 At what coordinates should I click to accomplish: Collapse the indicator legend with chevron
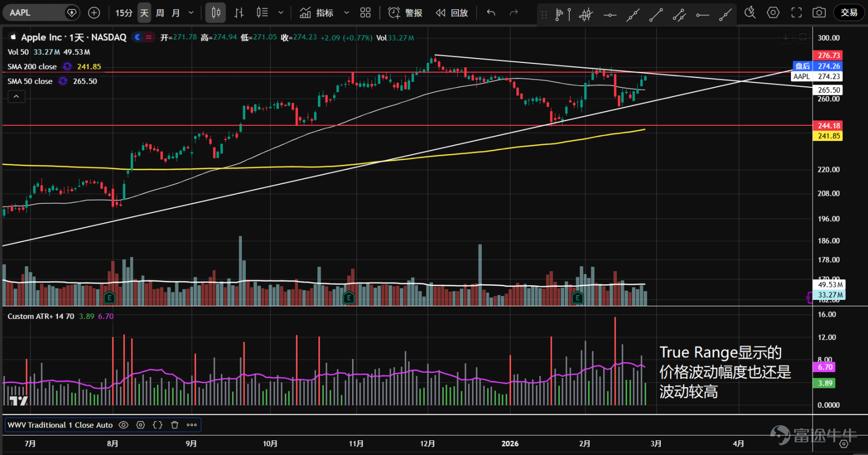(16, 97)
